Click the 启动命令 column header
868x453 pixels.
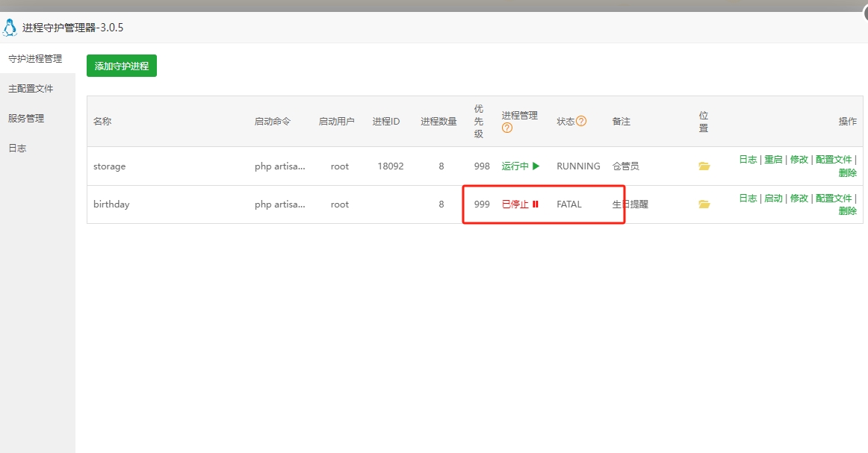click(273, 121)
